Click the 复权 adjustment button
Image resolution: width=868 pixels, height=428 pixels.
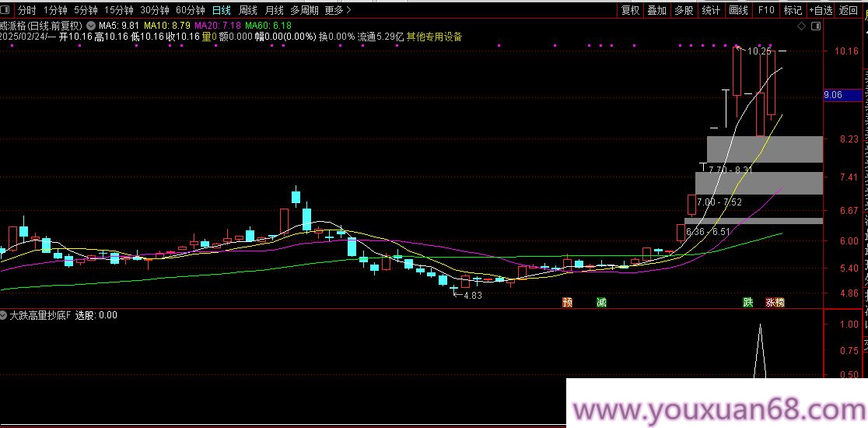point(630,10)
